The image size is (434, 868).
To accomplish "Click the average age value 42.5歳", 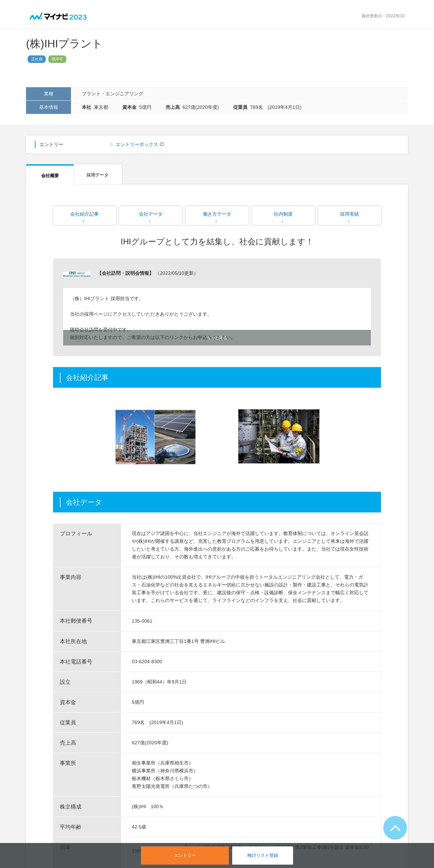I will [139, 827].
